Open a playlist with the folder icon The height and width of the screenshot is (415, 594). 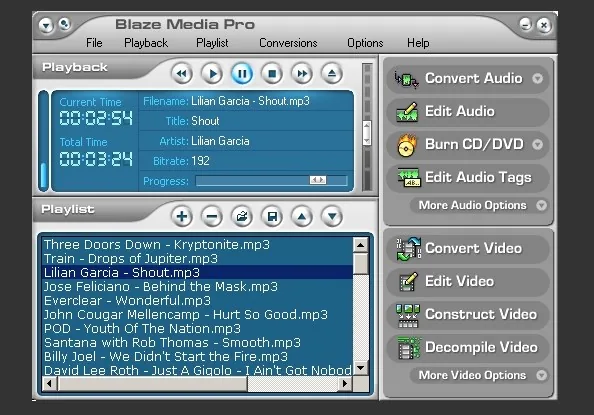(242, 216)
